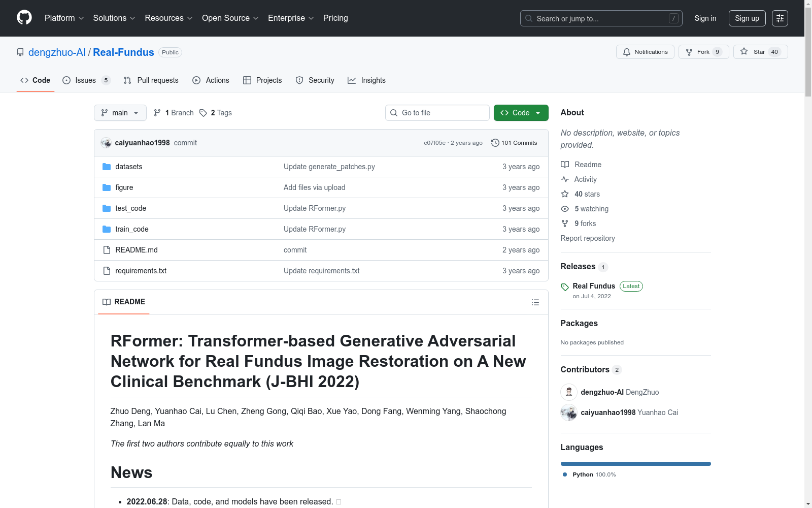Open the command palette icon in header
Image resolution: width=812 pixels, height=508 pixels.
click(x=780, y=18)
